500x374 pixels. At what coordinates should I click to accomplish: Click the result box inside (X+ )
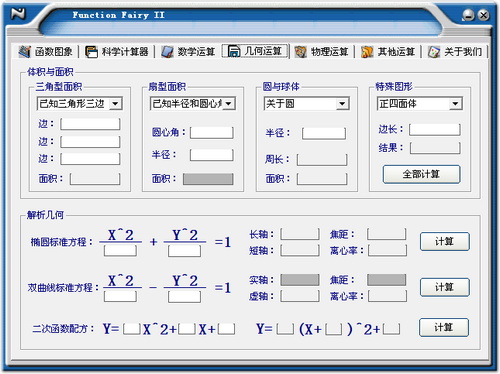coord(334,329)
